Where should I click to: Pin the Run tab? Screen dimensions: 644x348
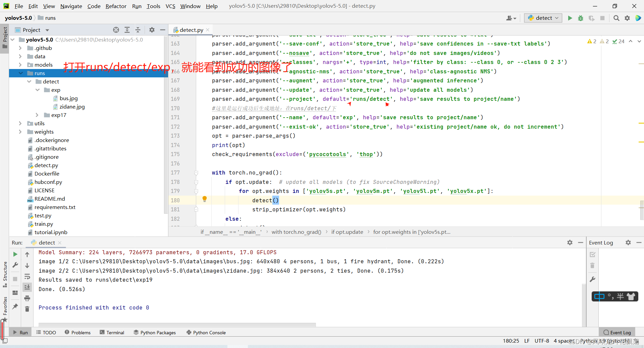[15, 306]
